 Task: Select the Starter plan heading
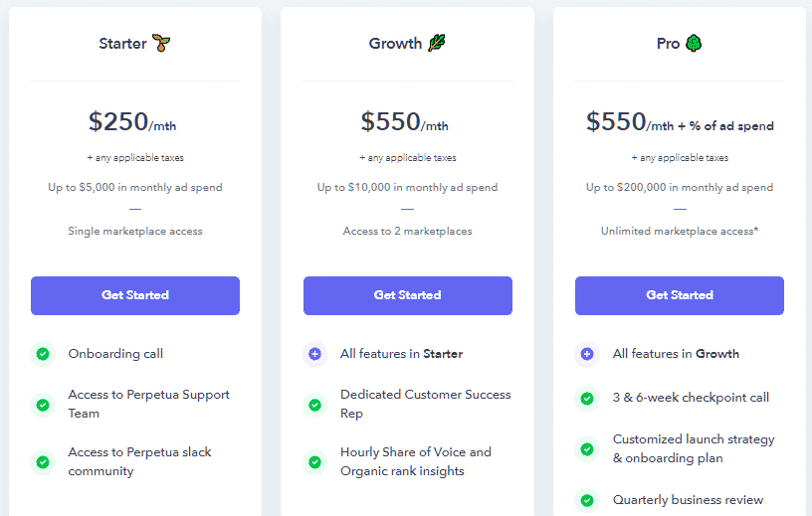122,44
